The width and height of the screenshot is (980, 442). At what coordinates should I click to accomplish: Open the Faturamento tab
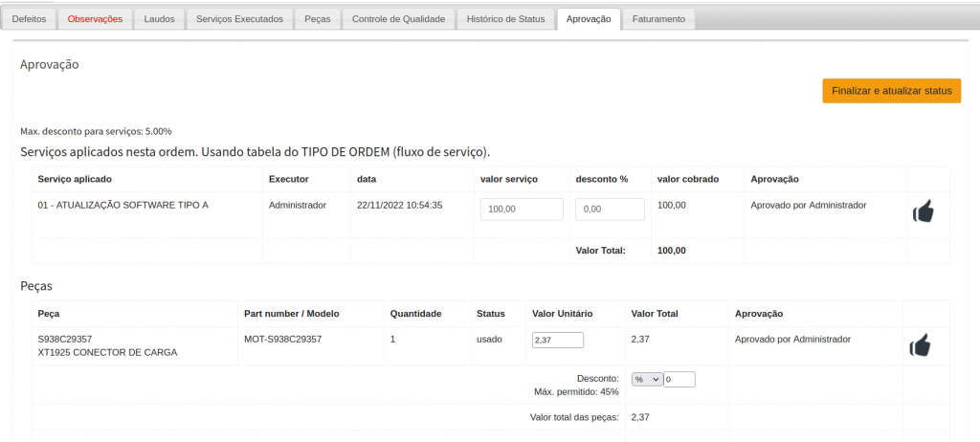click(x=659, y=19)
